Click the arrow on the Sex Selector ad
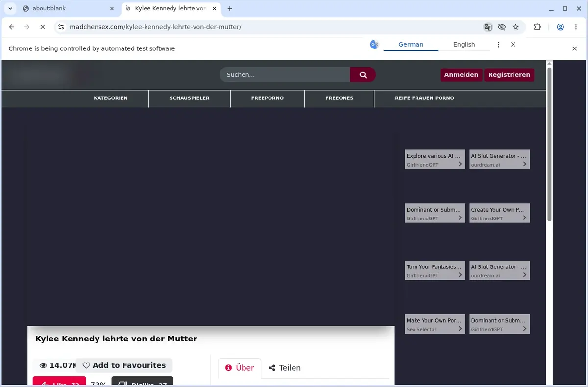588x387 pixels. 460,329
